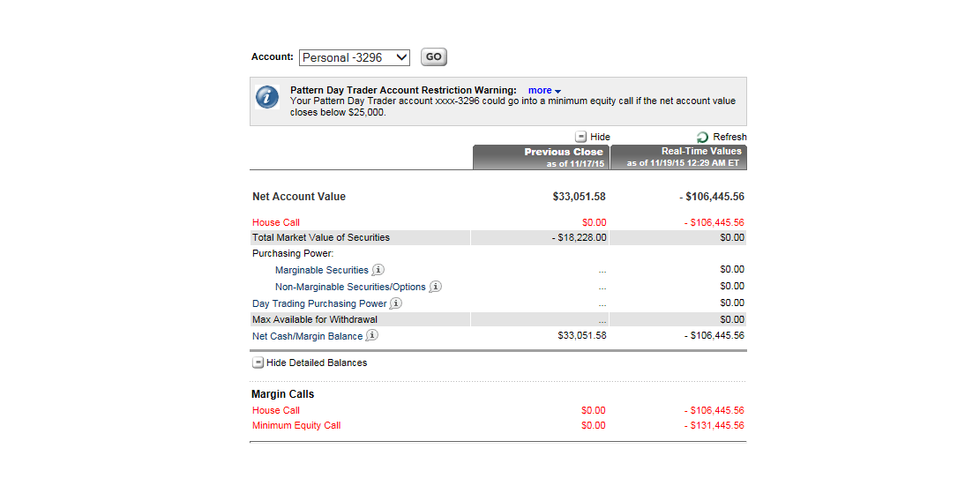Click the blue info icon in the warning banner
The width and height of the screenshot is (980, 486).
[267, 97]
